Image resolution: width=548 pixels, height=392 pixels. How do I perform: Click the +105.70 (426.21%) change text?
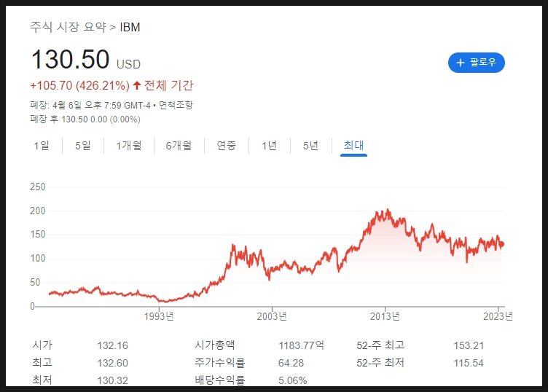80,85
